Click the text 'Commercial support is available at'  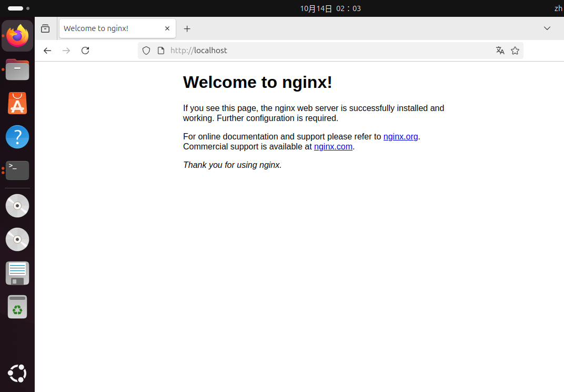pos(247,147)
